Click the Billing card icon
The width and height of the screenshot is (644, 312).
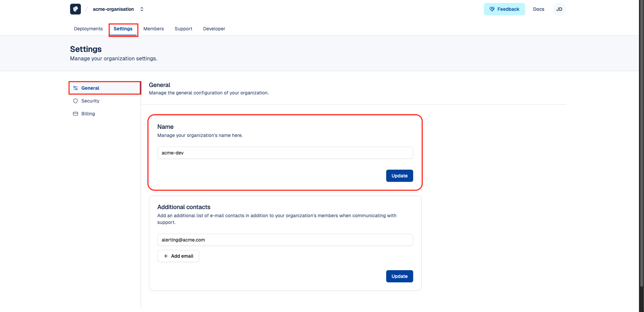75,114
